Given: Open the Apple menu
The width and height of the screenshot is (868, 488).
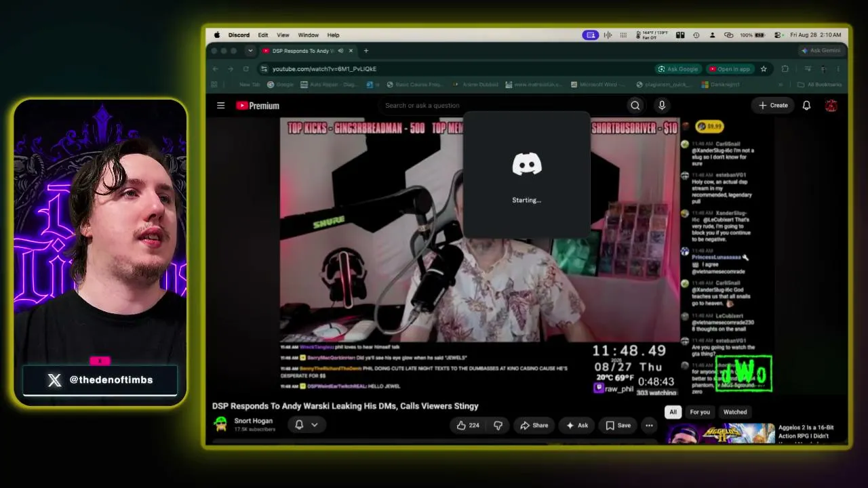Looking at the screenshot, I should pyautogui.click(x=217, y=35).
